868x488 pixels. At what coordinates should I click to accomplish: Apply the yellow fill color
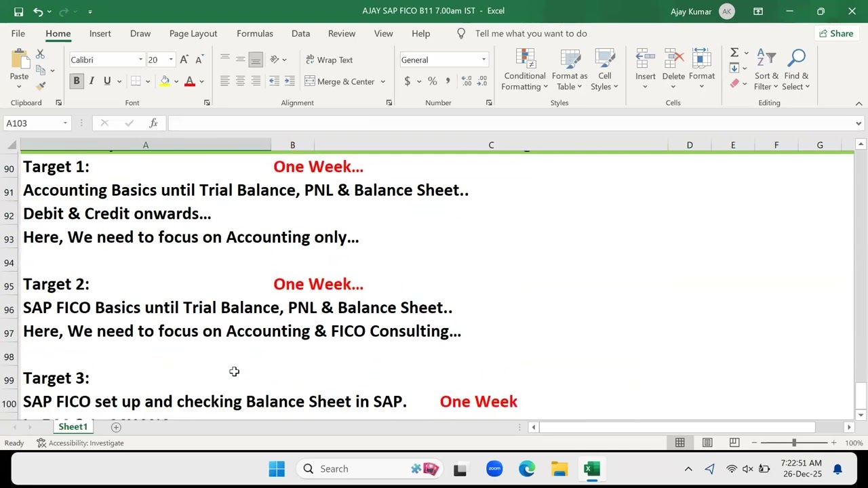tap(165, 81)
